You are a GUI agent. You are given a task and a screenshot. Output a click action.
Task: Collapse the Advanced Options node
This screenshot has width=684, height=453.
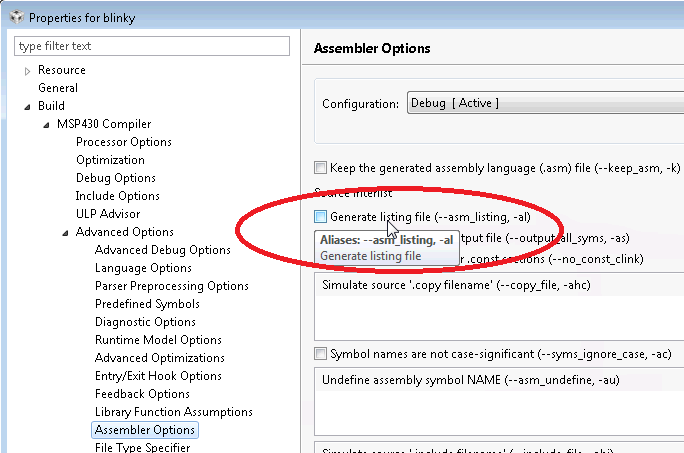pos(65,232)
